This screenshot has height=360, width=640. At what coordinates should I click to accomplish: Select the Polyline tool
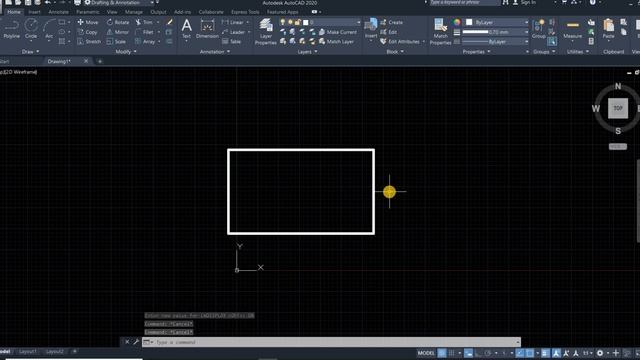pos(11,29)
